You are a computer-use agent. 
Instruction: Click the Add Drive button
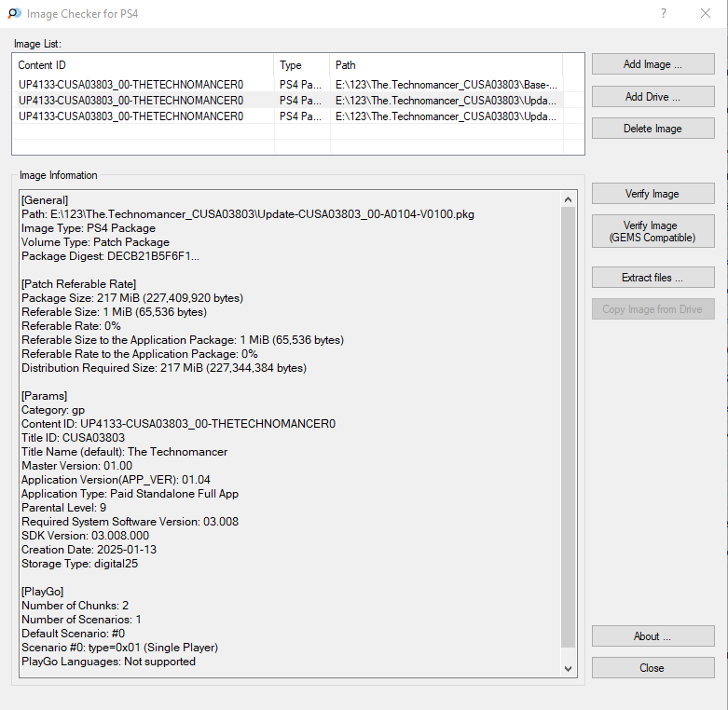652,97
